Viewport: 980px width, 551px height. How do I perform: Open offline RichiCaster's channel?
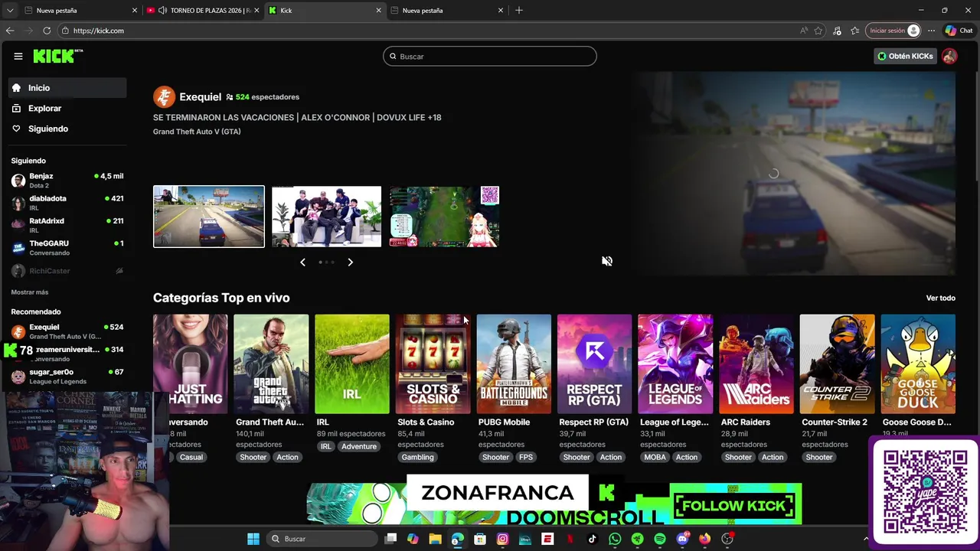[x=67, y=271]
